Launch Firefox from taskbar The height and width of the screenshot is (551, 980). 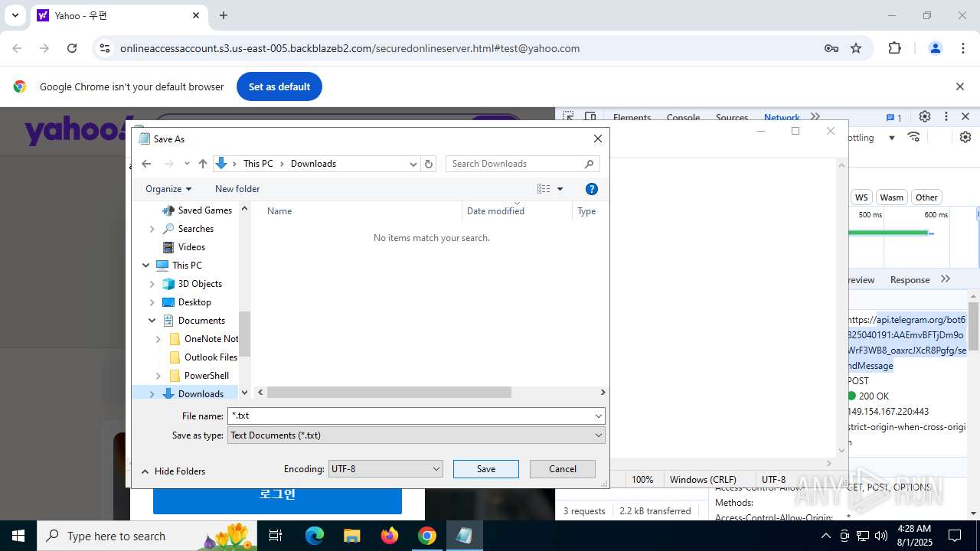point(390,536)
